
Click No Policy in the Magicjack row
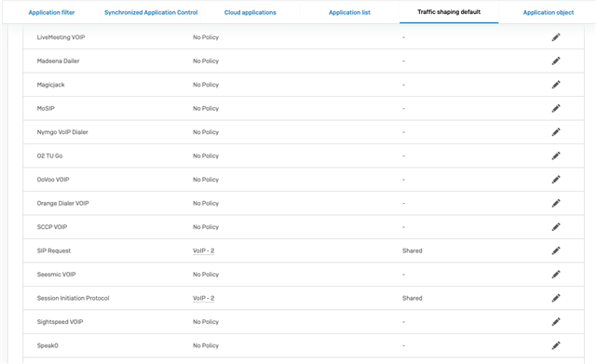tap(206, 85)
